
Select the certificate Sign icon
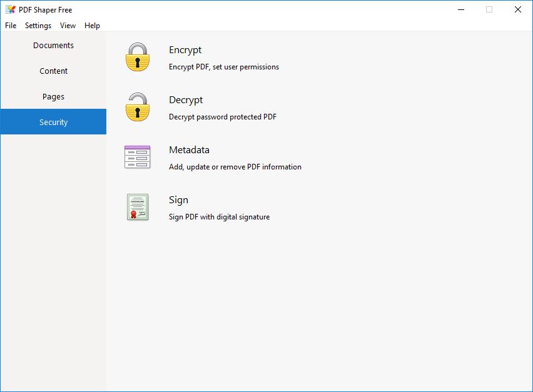138,207
